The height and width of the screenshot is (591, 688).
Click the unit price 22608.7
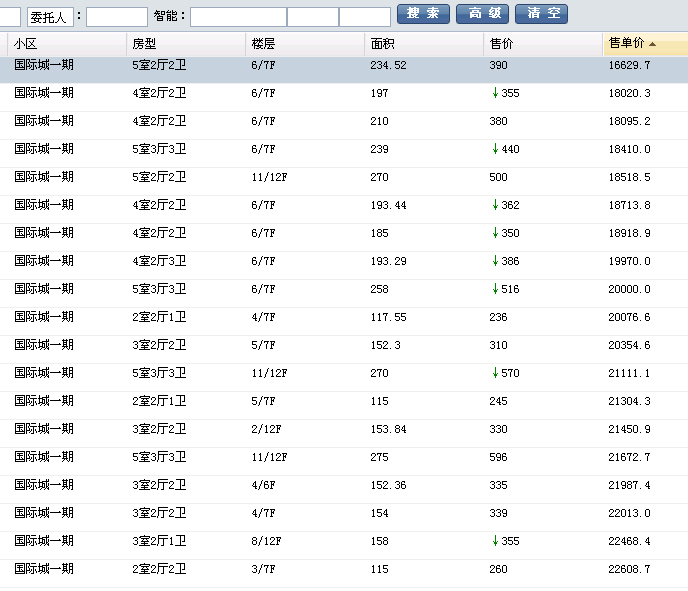629,570
